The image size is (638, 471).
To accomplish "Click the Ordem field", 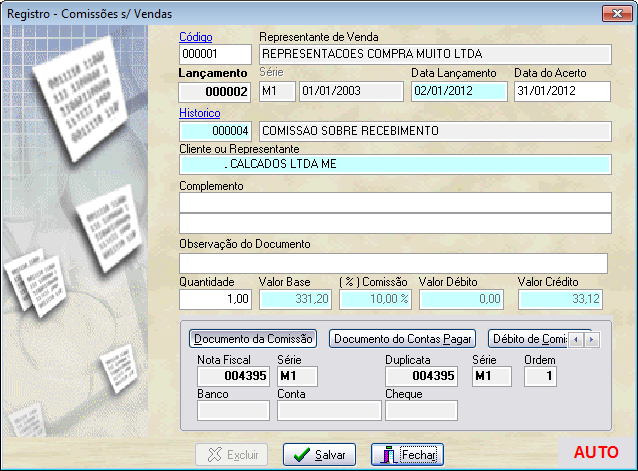I will (540, 377).
